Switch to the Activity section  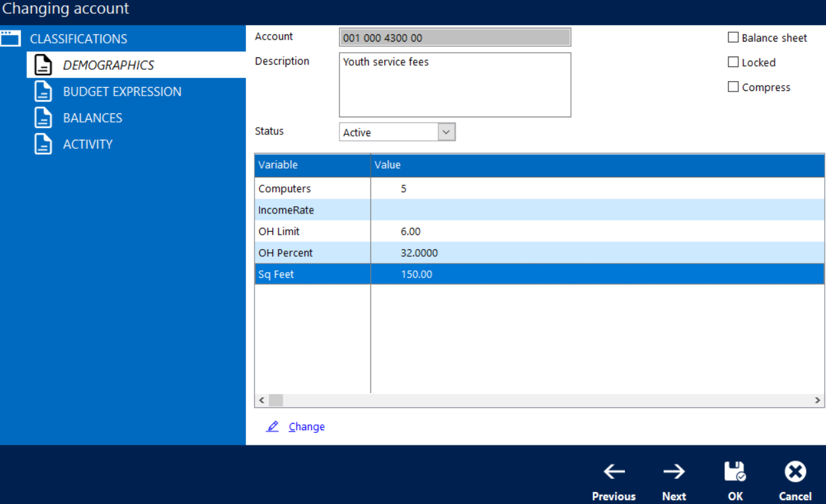[88, 144]
